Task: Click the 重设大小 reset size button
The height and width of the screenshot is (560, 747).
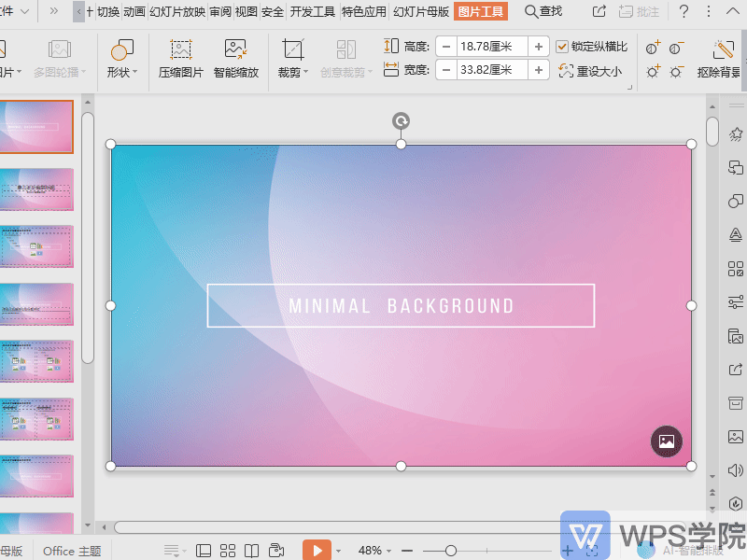Action: (x=590, y=71)
